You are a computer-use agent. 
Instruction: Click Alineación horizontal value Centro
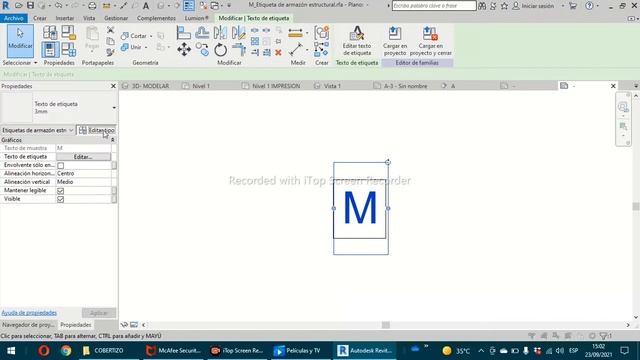[x=83, y=173]
